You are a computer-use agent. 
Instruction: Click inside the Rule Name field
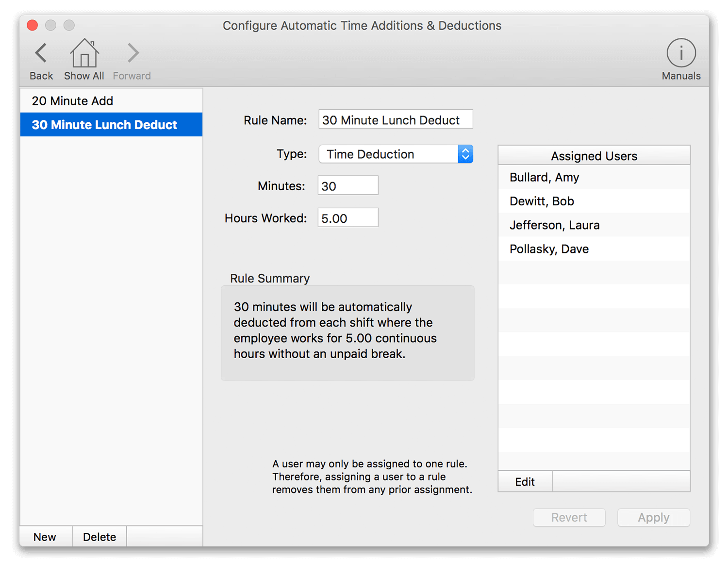click(395, 119)
